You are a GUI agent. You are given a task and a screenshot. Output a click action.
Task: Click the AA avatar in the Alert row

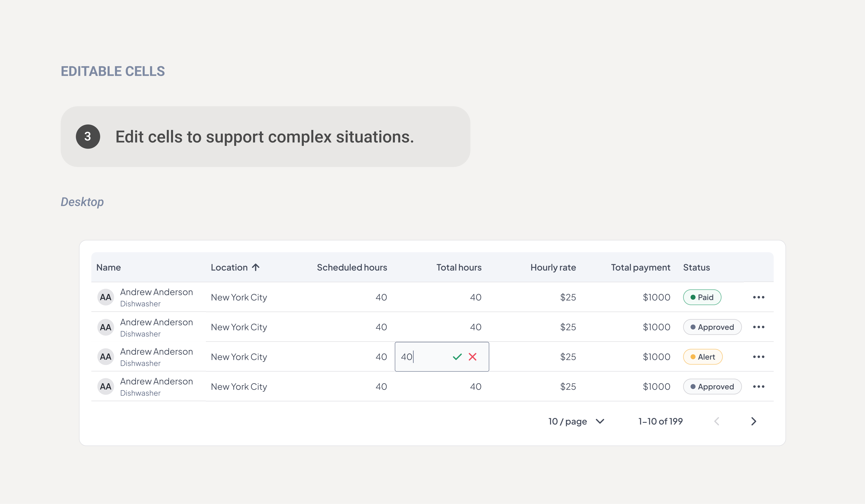click(106, 357)
